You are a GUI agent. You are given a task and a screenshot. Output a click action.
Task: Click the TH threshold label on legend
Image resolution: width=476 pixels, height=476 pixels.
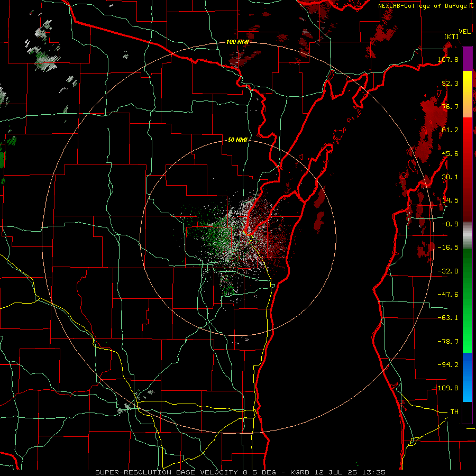(454, 412)
